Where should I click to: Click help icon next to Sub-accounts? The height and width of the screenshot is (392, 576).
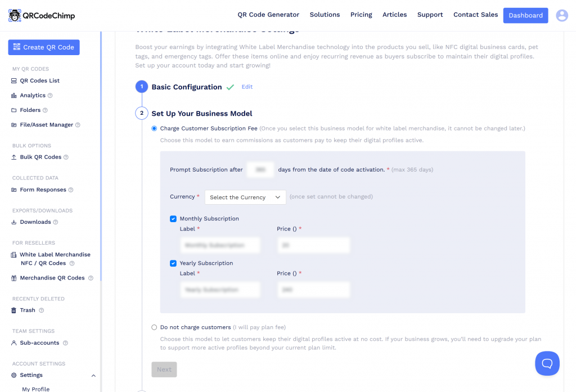tap(65, 343)
